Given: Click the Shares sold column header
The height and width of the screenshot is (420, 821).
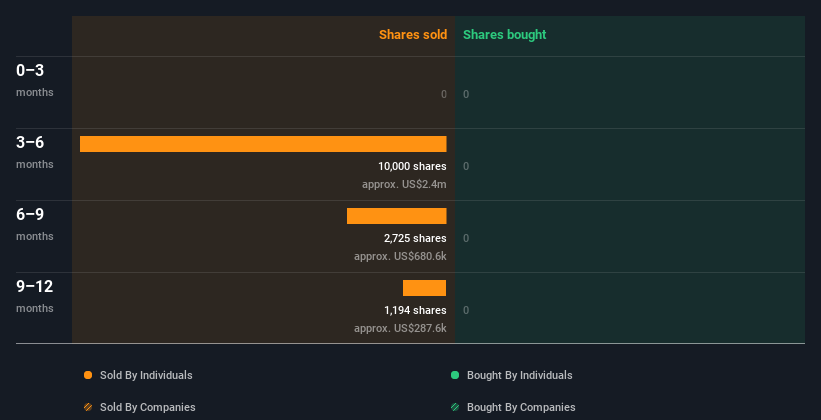Looking at the screenshot, I should pyautogui.click(x=413, y=35).
